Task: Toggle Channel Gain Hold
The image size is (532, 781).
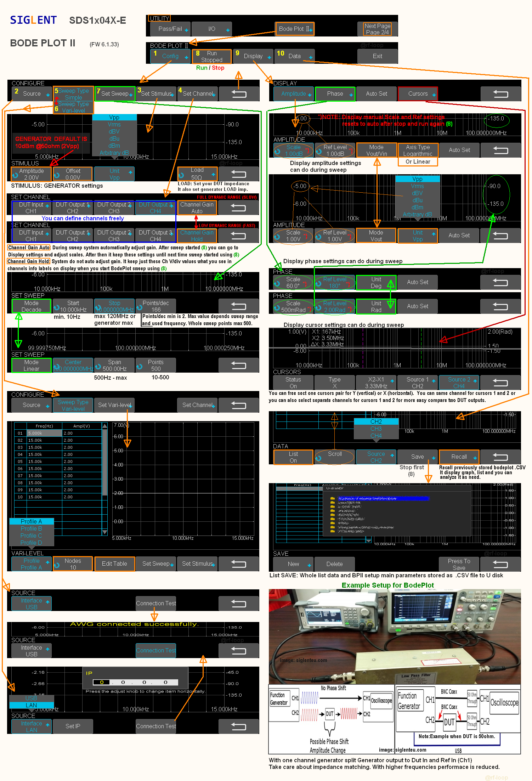Action: pos(197,236)
